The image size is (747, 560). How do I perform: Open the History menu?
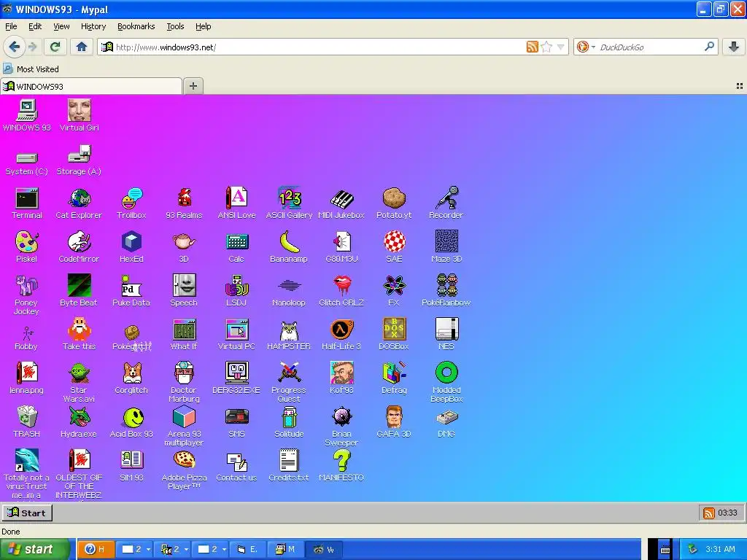[x=93, y=26]
